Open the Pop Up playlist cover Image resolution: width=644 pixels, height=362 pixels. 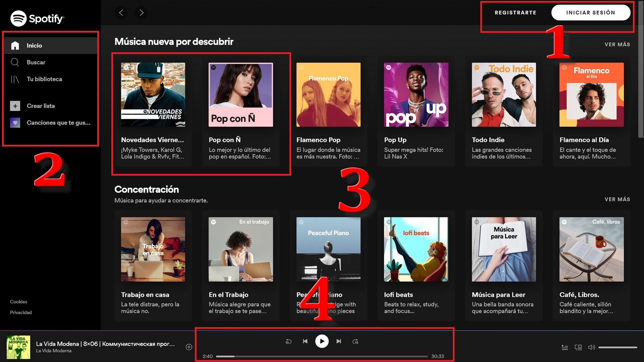pos(416,95)
